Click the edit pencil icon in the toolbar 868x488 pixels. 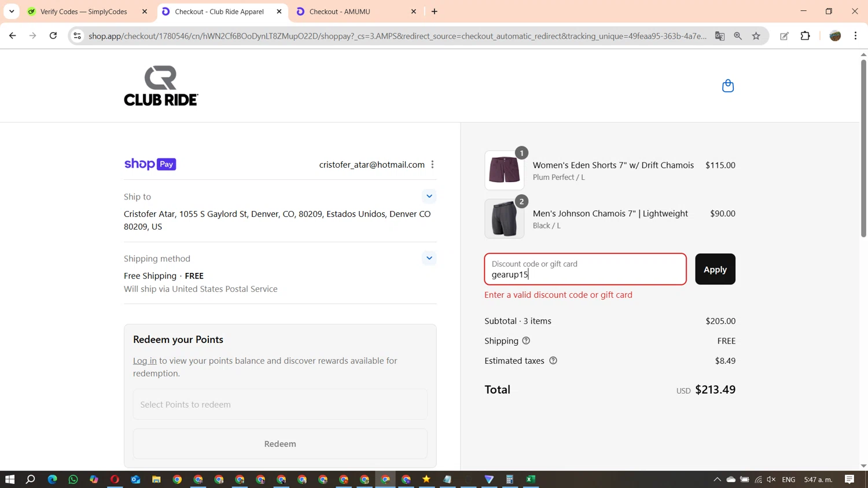pos(785,36)
